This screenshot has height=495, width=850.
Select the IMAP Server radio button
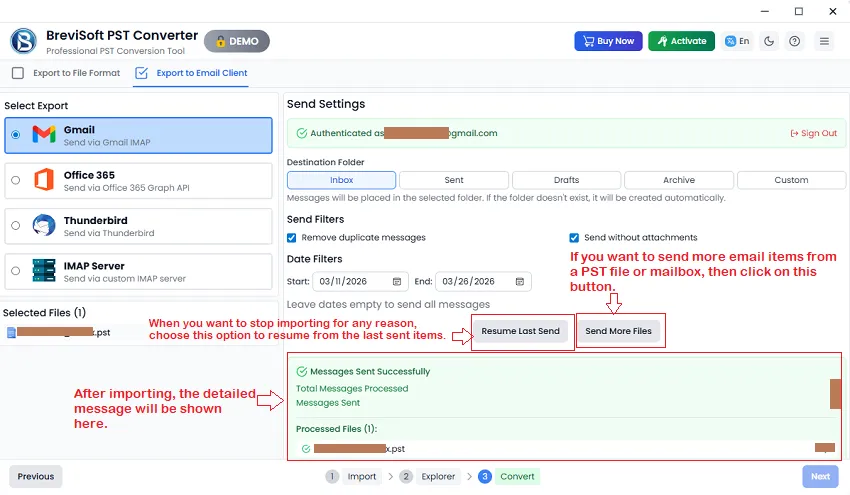[x=16, y=271]
